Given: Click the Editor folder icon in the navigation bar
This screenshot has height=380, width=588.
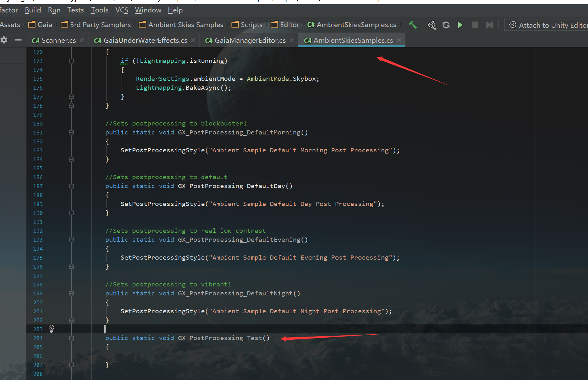Looking at the screenshot, I should [274, 24].
